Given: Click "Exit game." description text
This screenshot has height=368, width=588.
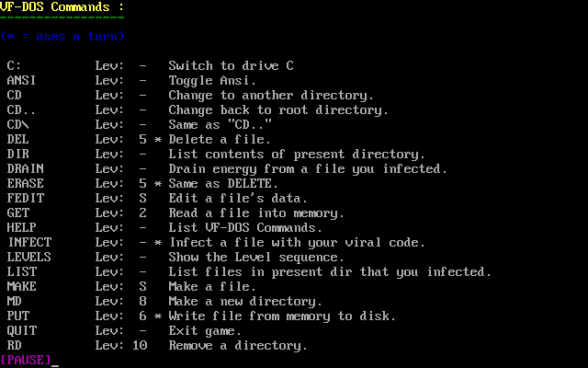Looking at the screenshot, I should click(205, 330).
